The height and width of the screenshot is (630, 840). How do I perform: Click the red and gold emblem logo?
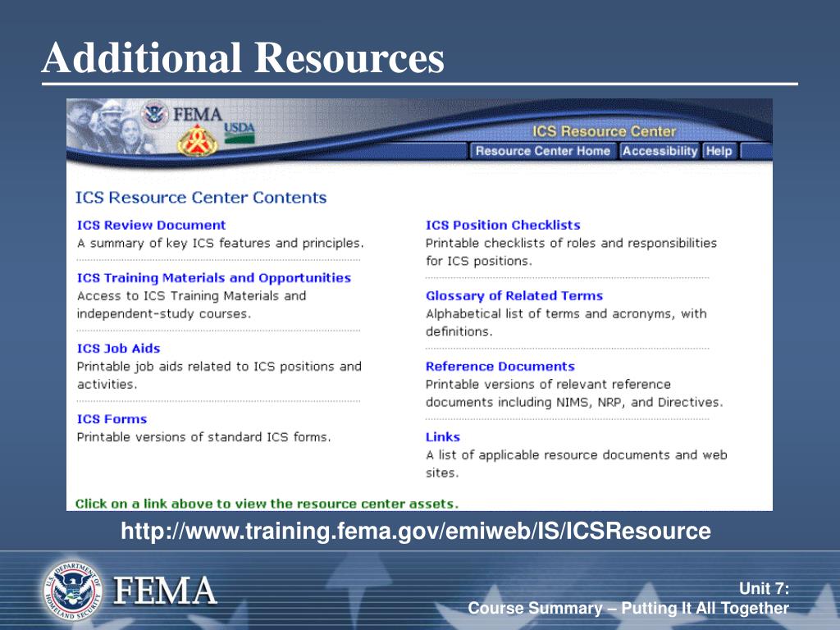tap(197, 141)
